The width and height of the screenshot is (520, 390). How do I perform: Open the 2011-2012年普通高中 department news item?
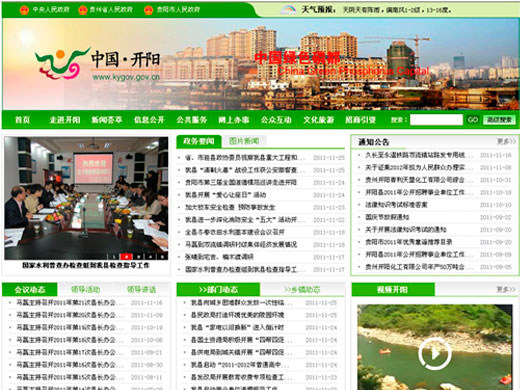240,365
